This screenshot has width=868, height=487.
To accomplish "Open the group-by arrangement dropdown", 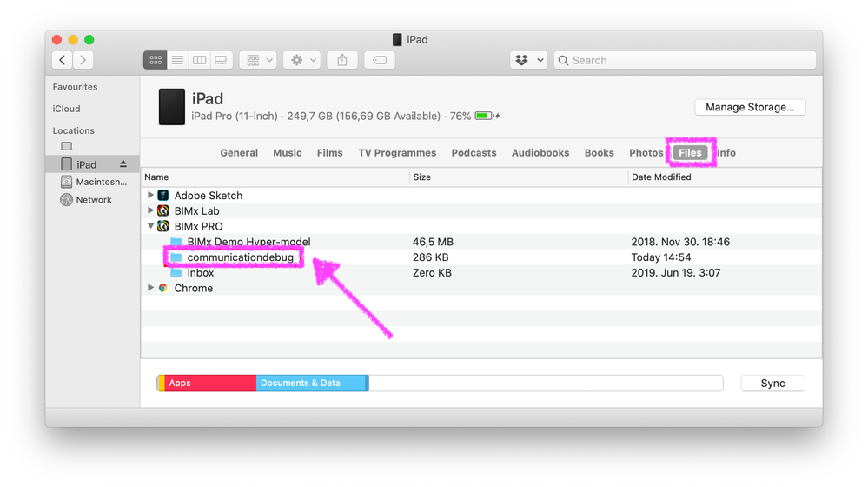I will (259, 60).
